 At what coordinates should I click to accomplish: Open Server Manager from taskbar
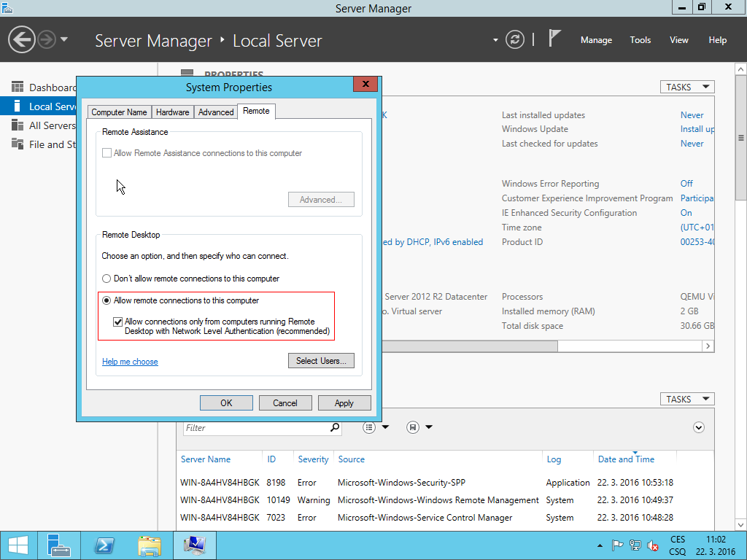(58, 545)
